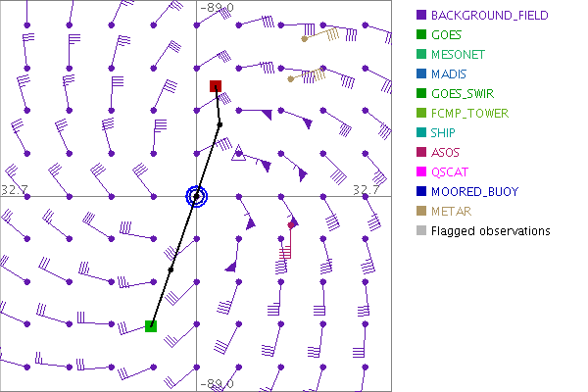Click the purple BACKGROUND_FIELD legend swatch
The width and height of the screenshot is (588, 392).
pyautogui.click(x=420, y=16)
